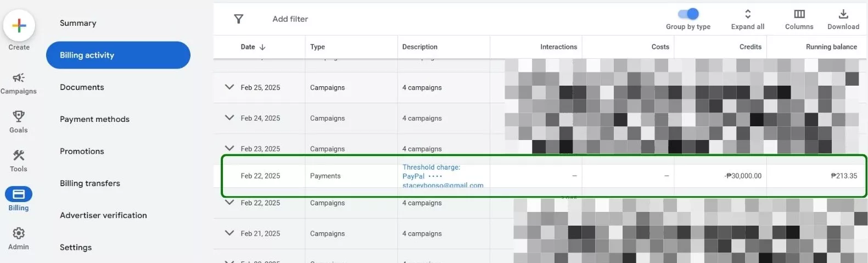
Task: Open the Admin gear icon
Action: (x=19, y=233)
